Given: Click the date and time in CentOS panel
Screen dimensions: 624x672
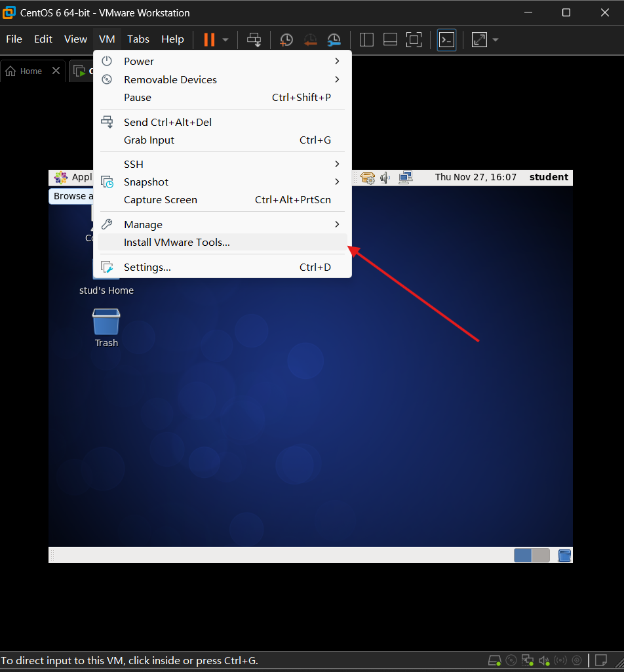Looking at the screenshot, I should [476, 177].
